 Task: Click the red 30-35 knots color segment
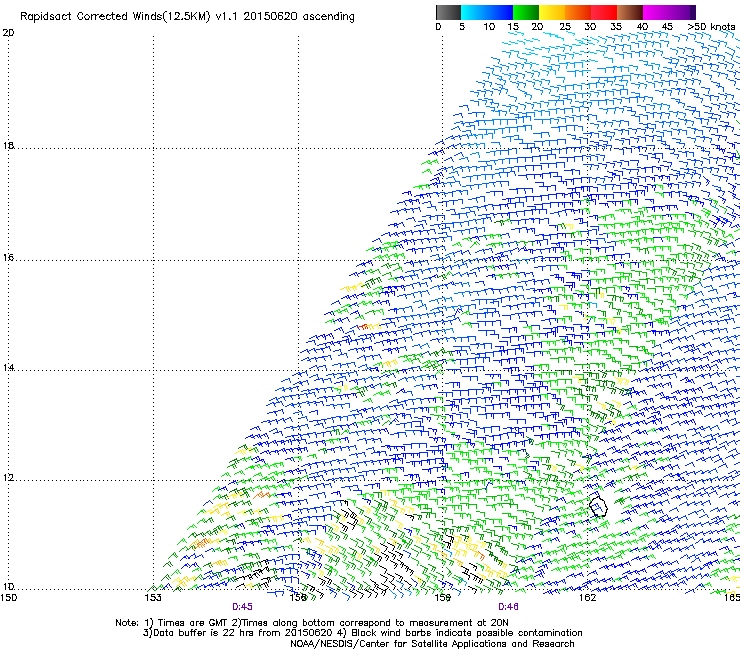(604, 12)
